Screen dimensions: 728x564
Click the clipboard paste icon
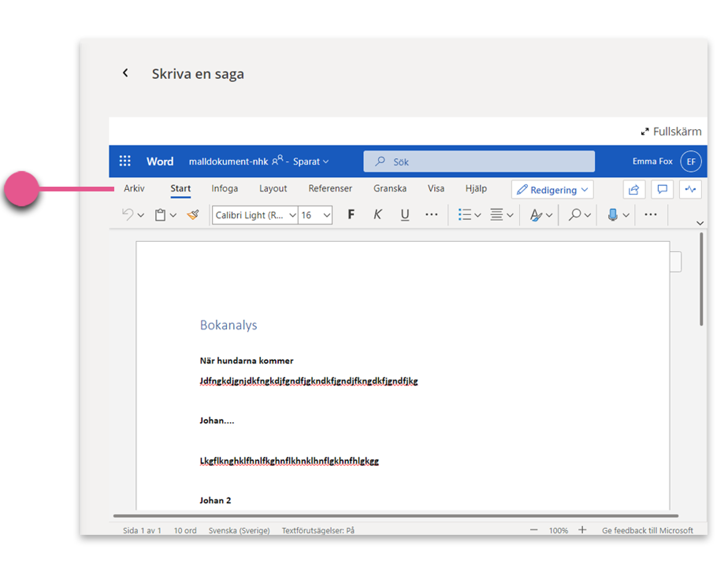(x=160, y=215)
